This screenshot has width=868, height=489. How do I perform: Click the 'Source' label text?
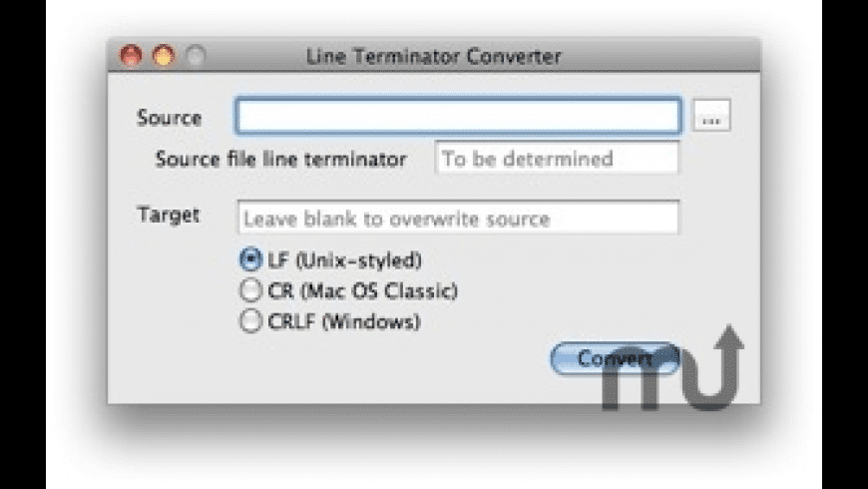169,118
